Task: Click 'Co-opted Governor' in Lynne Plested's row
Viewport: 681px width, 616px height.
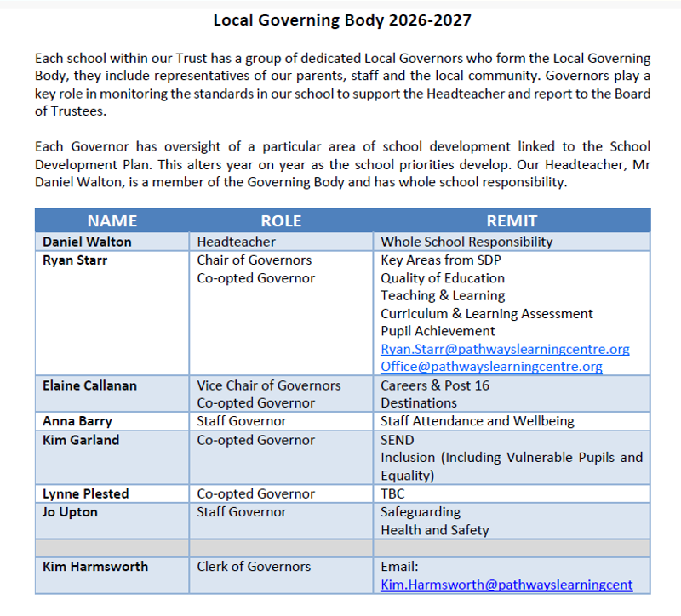Action: [256, 494]
